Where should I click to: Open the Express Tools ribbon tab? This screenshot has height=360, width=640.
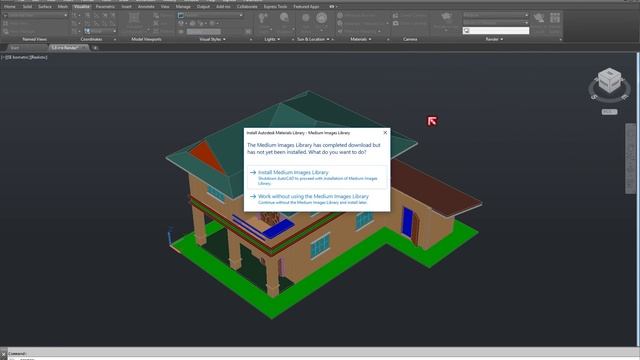coord(275,7)
